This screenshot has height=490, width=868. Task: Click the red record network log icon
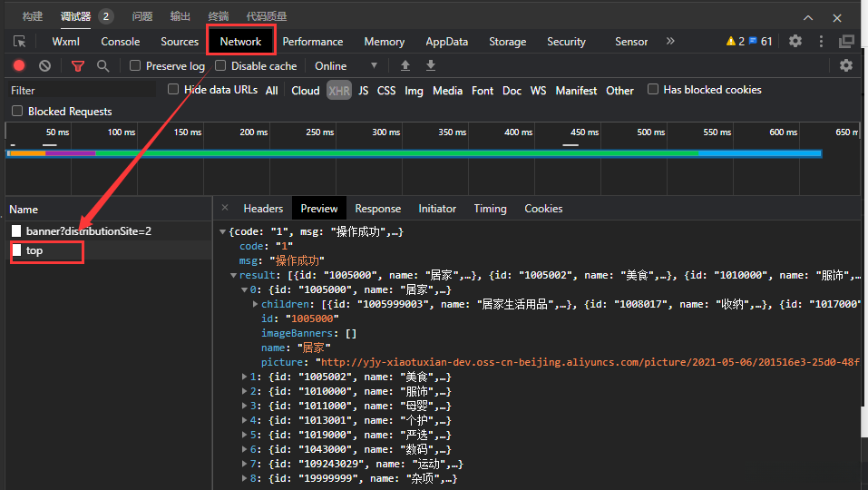point(18,65)
